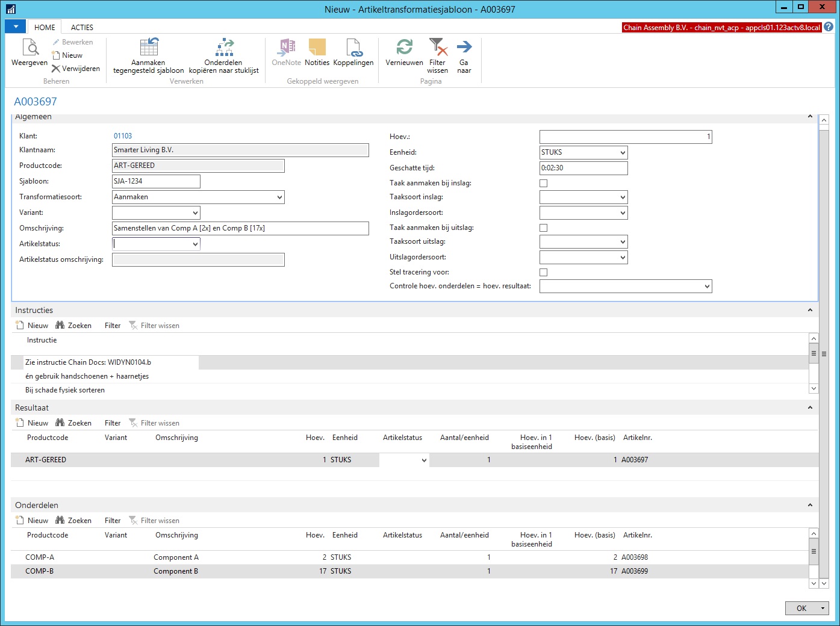Image resolution: width=840 pixels, height=626 pixels.
Task: Click the Sjabloon field SJA-1234
Action: tap(156, 181)
